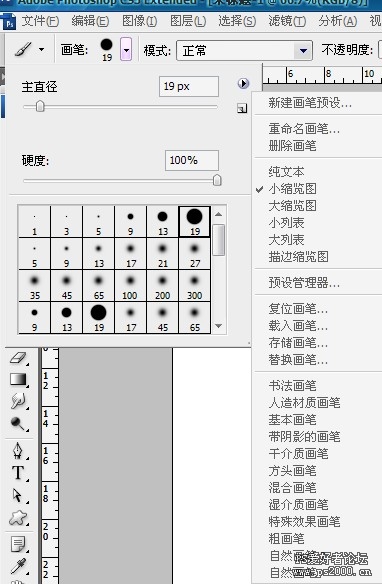Screen dimensions: 382x584
Task: Click the Photoshop Ps logo icon
Action: coord(9,22)
